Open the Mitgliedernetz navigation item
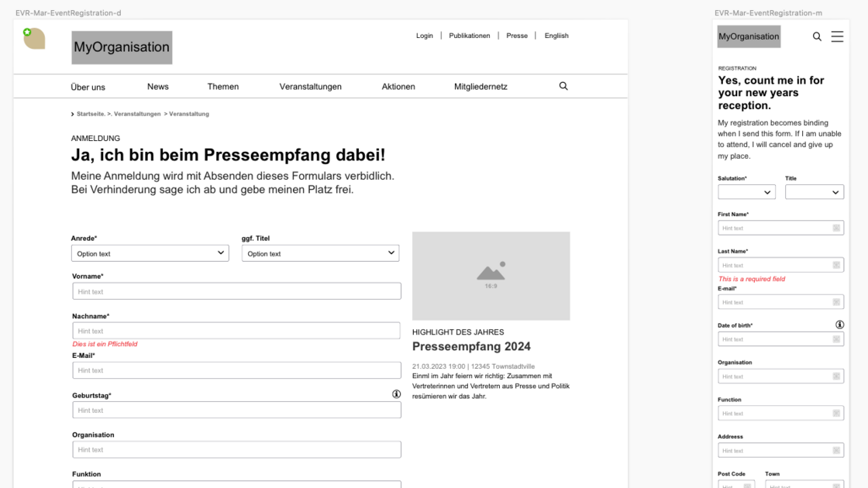 [480, 86]
